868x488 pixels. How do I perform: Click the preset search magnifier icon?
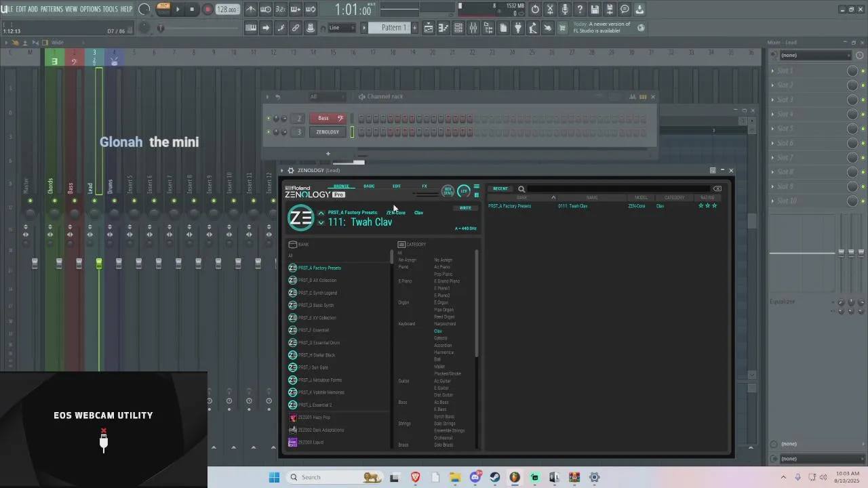tap(521, 189)
